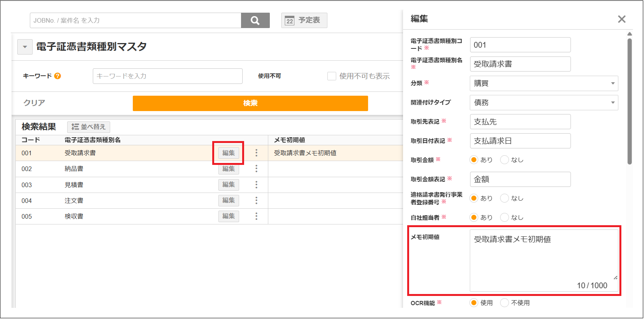The width and height of the screenshot is (644, 319).
Task: Close the 編集 panel with X
Action: pyautogui.click(x=621, y=19)
